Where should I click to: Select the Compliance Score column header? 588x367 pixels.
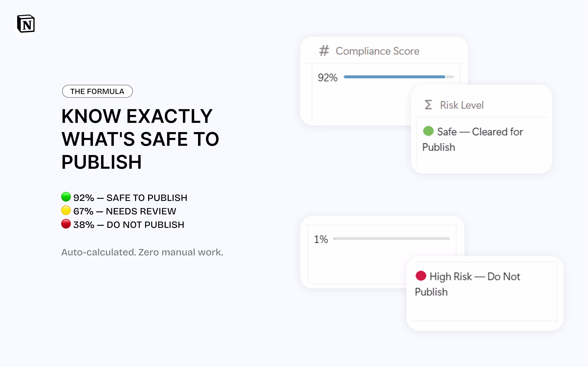point(377,51)
